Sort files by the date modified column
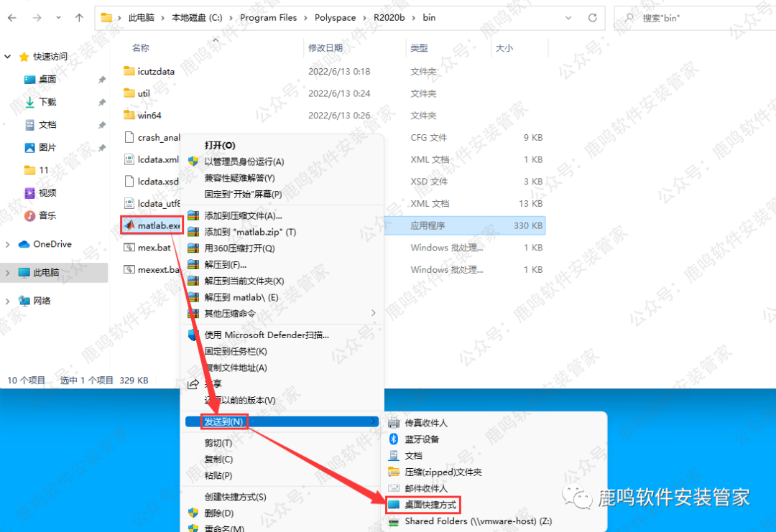This screenshot has width=776, height=532. tap(325, 48)
